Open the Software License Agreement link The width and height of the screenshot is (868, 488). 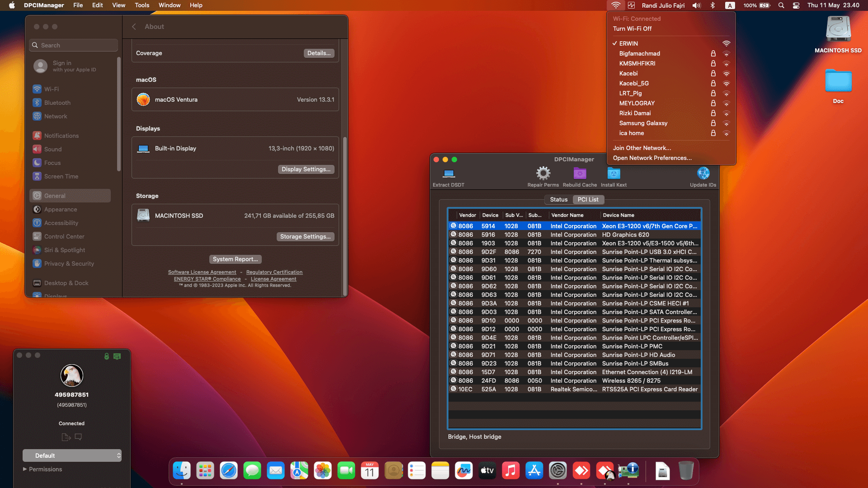click(x=202, y=272)
